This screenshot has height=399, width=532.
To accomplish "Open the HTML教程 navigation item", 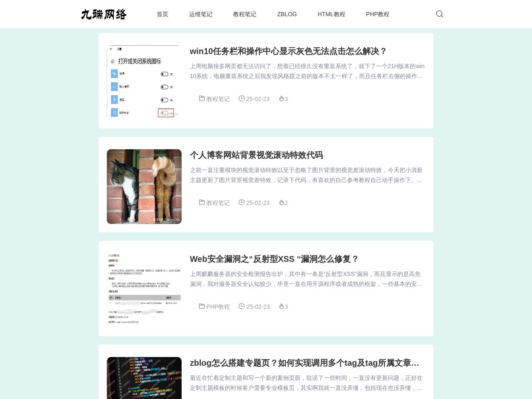I will coord(331,14).
